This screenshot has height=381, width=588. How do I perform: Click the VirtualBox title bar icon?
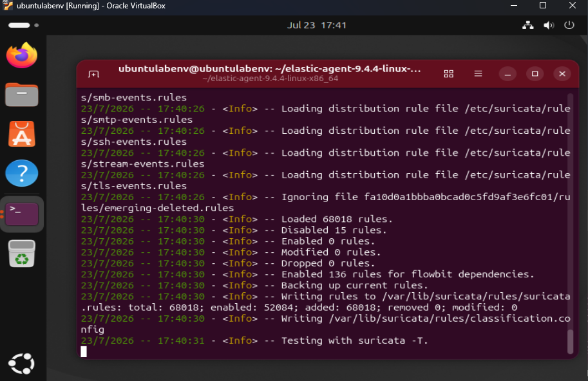coord(8,6)
